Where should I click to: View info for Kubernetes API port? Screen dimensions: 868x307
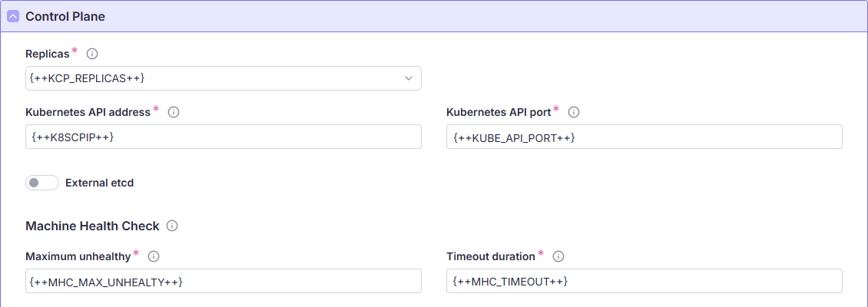click(x=574, y=112)
